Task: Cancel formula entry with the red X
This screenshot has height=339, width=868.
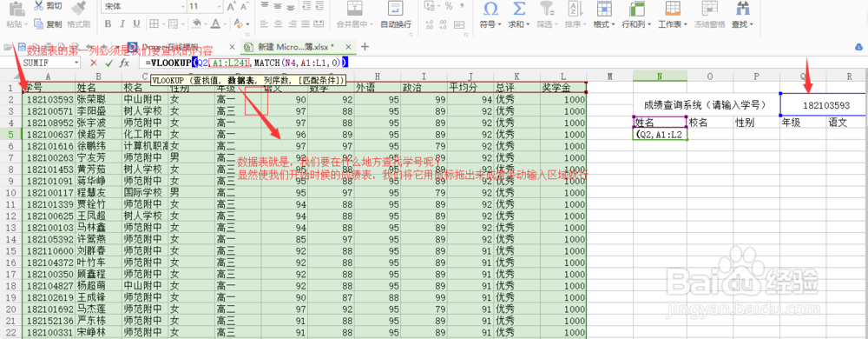Action: coord(94,63)
